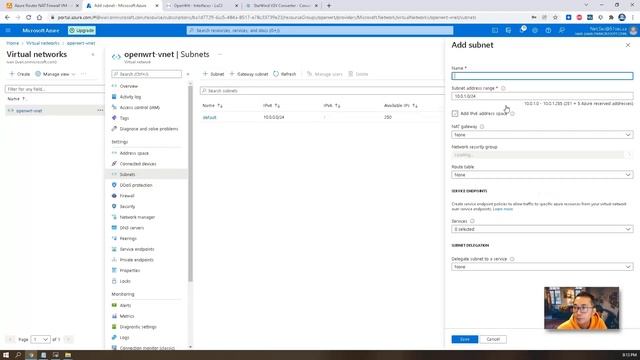Open Diagnose and solve problems
Image resolution: width=640 pixels, height=360 pixels.
click(x=149, y=129)
